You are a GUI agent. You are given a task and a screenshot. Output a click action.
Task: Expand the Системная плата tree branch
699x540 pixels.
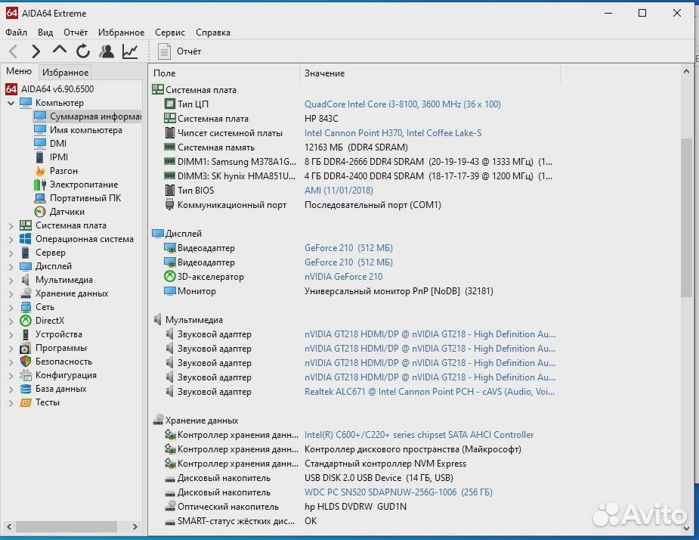(11, 226)
